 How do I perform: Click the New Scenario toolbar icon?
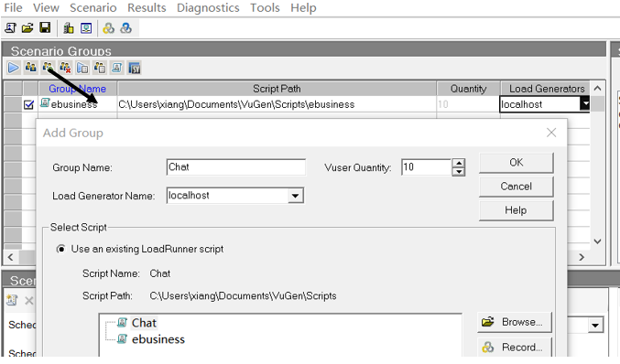pos(10,28)
